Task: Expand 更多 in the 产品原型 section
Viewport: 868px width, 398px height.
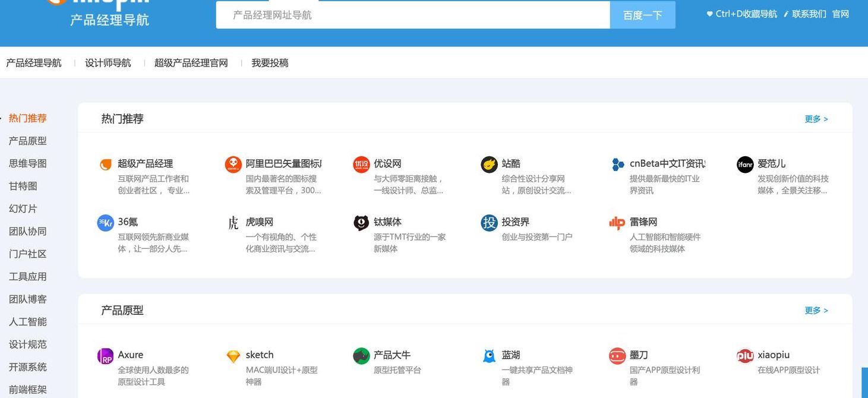Action: point(816,310)
